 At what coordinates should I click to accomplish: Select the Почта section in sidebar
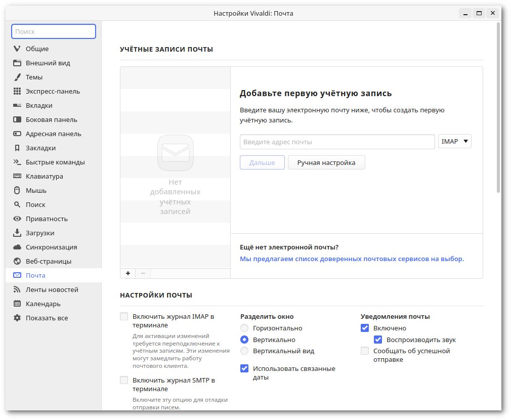[x=54, y=275]
